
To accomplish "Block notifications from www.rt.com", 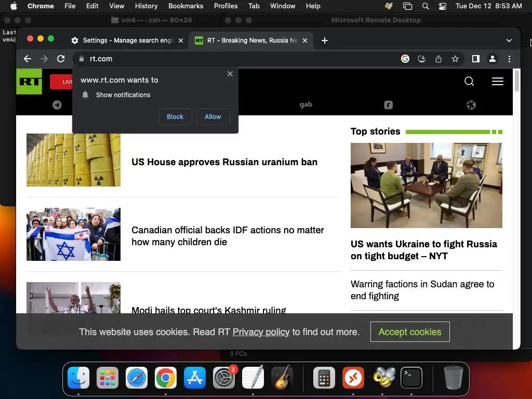I will pyautogui.click(x=175, y=117).
